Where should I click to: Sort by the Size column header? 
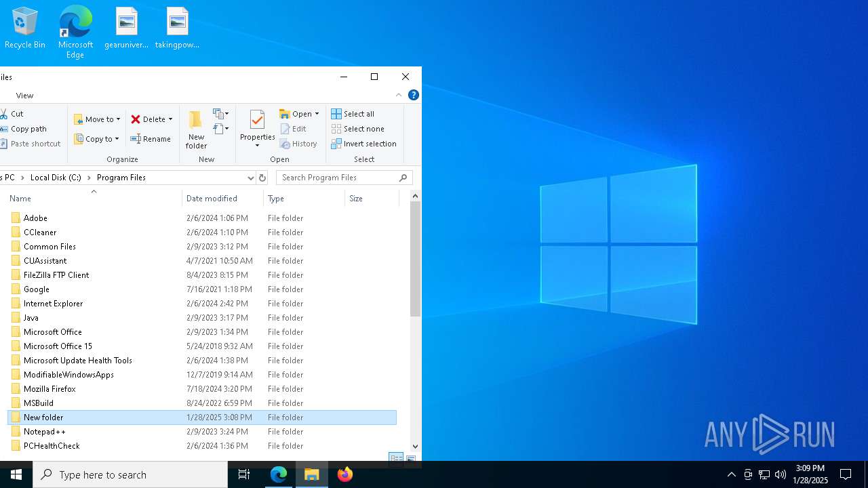point(372,199)
